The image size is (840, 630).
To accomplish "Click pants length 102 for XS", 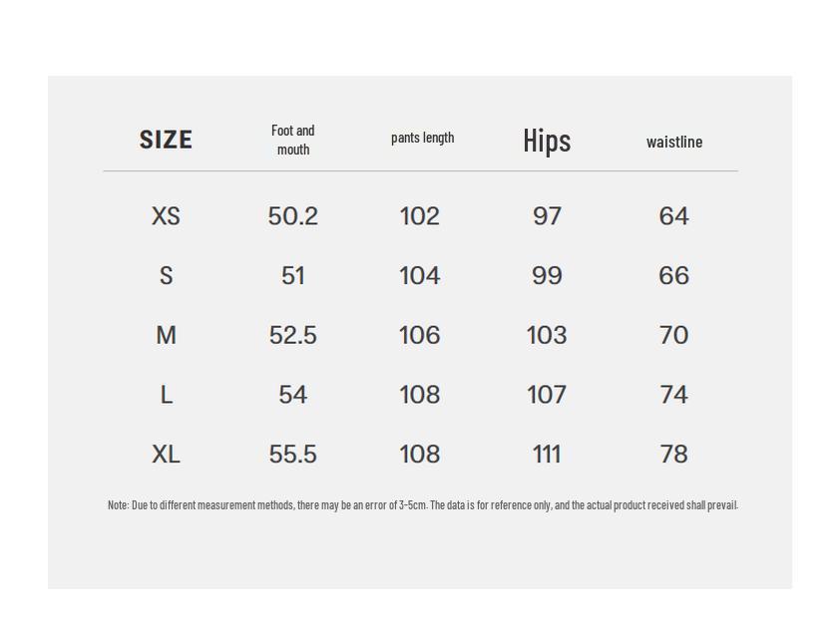I will 419,216.
